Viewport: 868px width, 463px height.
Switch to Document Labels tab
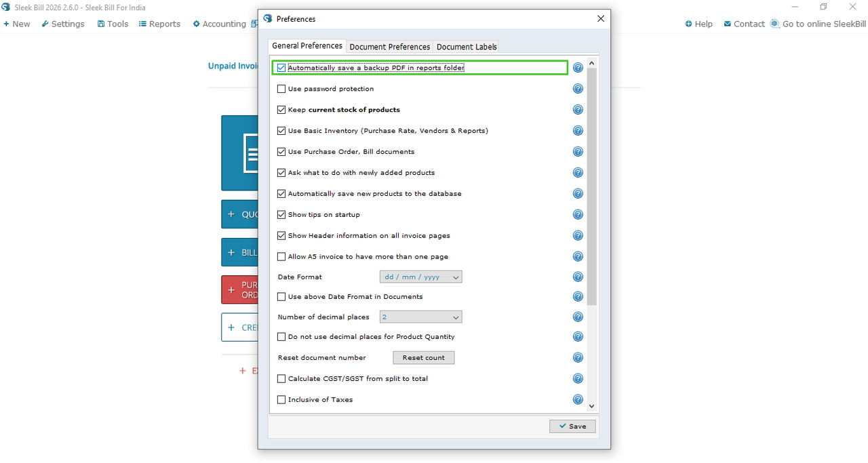[x=467, y=47]
